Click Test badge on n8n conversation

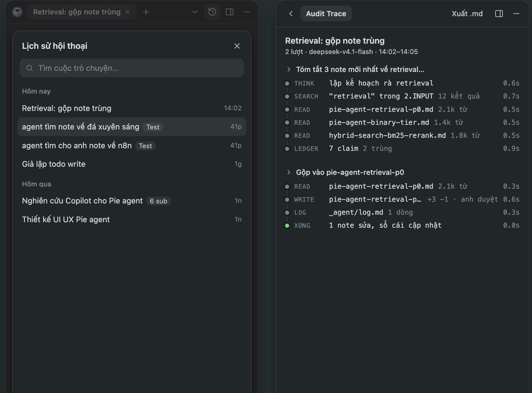pyautogui.click(x=145, y=146)
